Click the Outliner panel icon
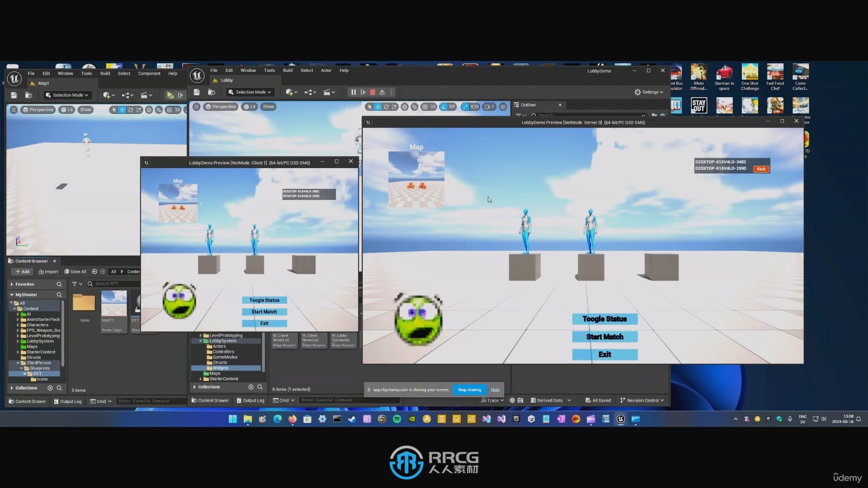The width and height of the screenshot is (868, 488). 517,104
